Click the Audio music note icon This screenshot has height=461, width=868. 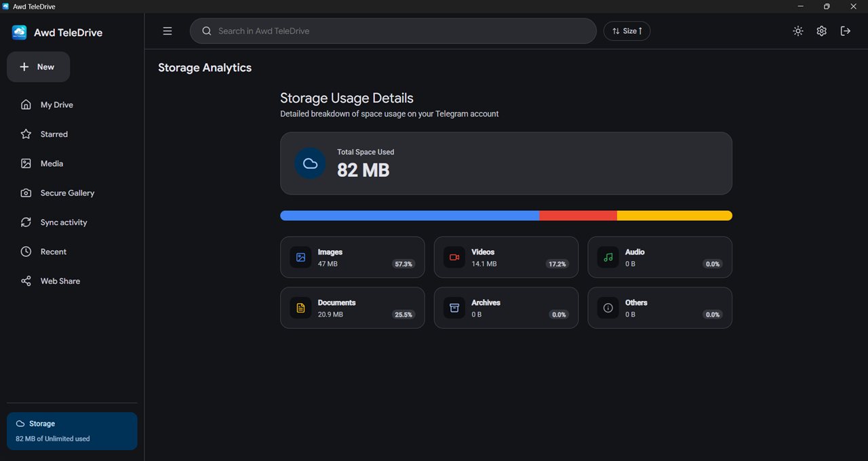[x=608, y=257]
